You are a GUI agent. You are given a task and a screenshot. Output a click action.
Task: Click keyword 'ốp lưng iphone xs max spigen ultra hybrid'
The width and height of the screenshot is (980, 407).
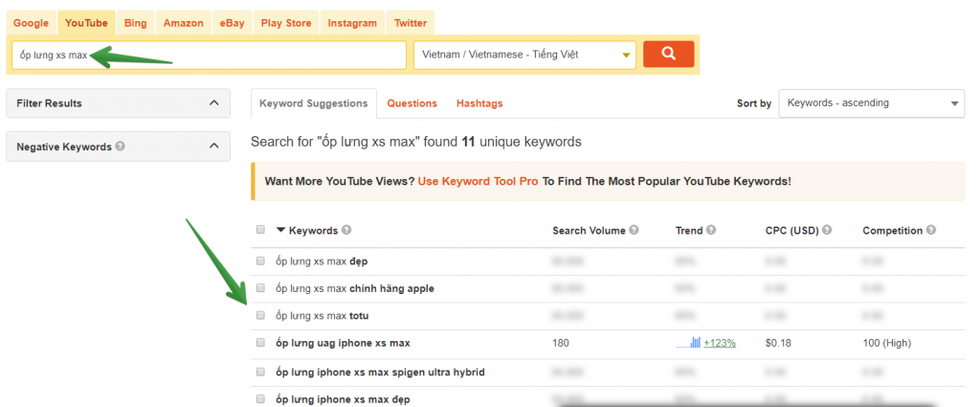coord(380,372)
